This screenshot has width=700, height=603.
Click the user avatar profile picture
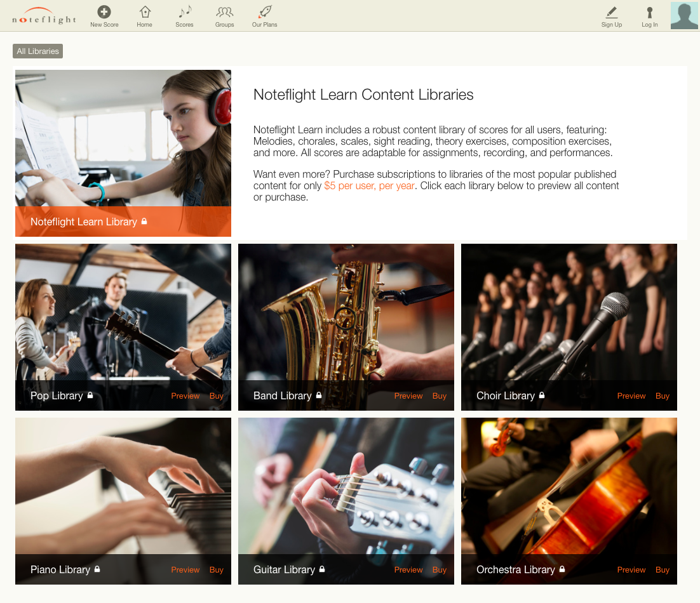coord(684,16)
